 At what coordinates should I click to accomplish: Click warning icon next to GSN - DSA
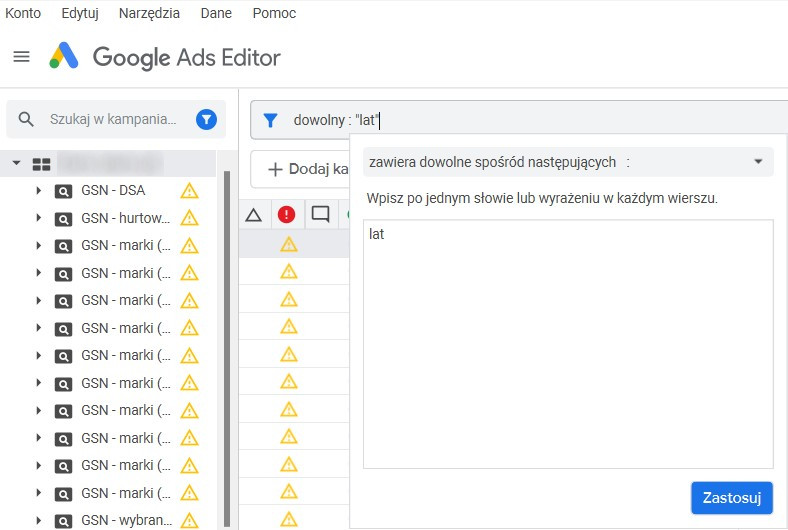coord(189,191)
